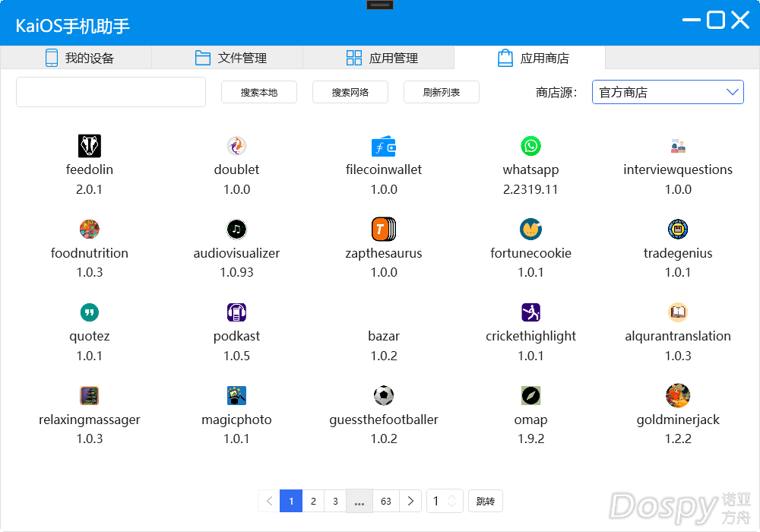The width and height of the screenshot is (760, 532).
Task: Click the whatsapp app icon
Action: 530,146
